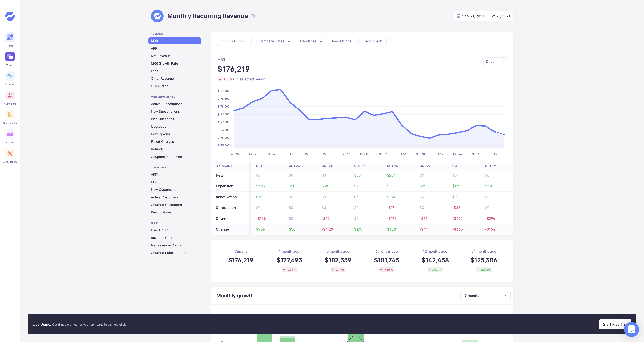This screenshot has height=342, width=644.
Task: Open the Compare Dates dropdown
Action: tap(273, 41)
